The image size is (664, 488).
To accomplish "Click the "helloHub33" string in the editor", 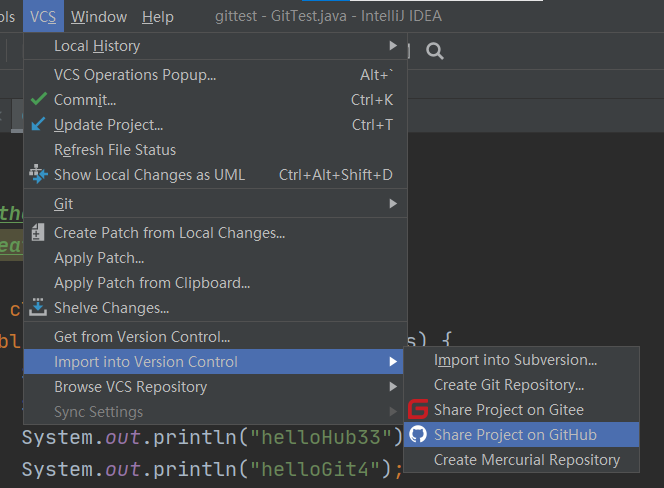I will (x=321, y=438).
